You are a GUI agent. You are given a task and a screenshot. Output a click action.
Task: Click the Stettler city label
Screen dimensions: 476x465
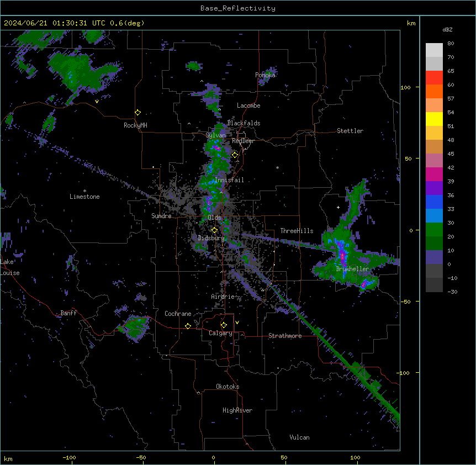(x=350, y=131)
